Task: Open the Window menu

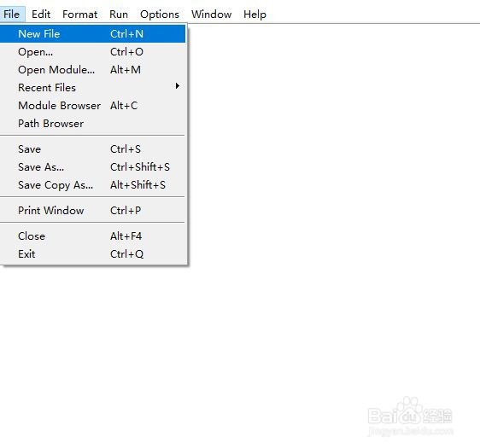Action: (x=211, y=14)
